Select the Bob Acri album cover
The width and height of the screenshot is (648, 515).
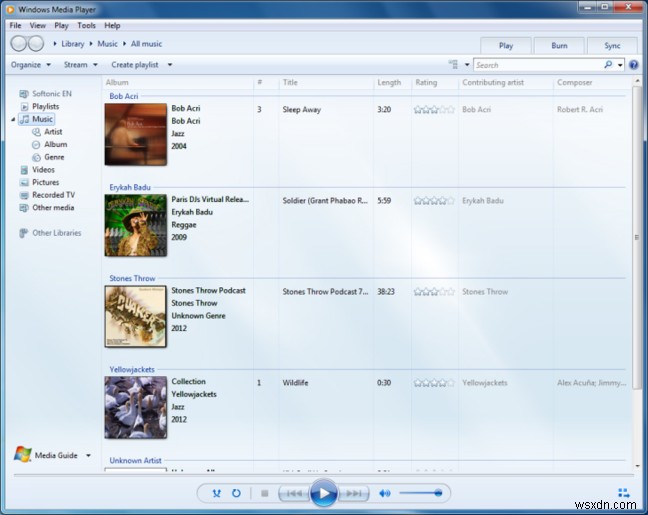[x=136, y=134]
